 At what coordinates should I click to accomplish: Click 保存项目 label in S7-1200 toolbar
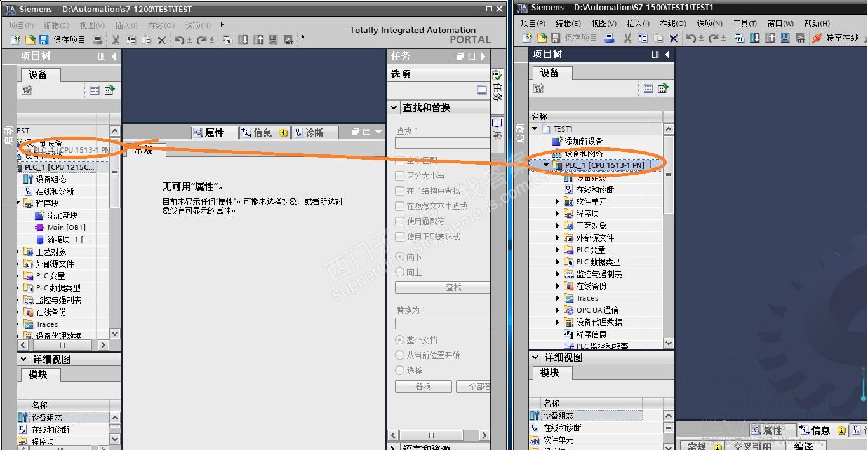[x=69, y=40]
